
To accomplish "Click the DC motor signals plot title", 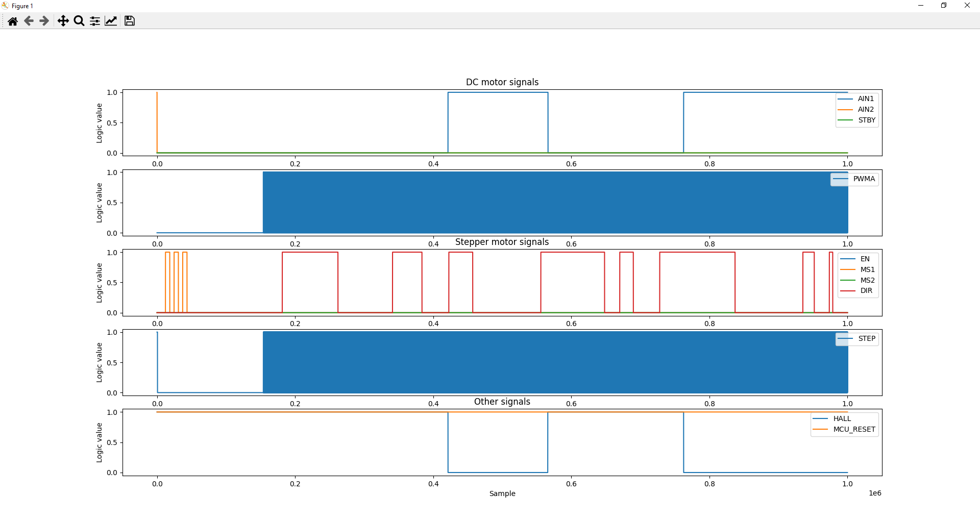I will [x=502, y=82].
